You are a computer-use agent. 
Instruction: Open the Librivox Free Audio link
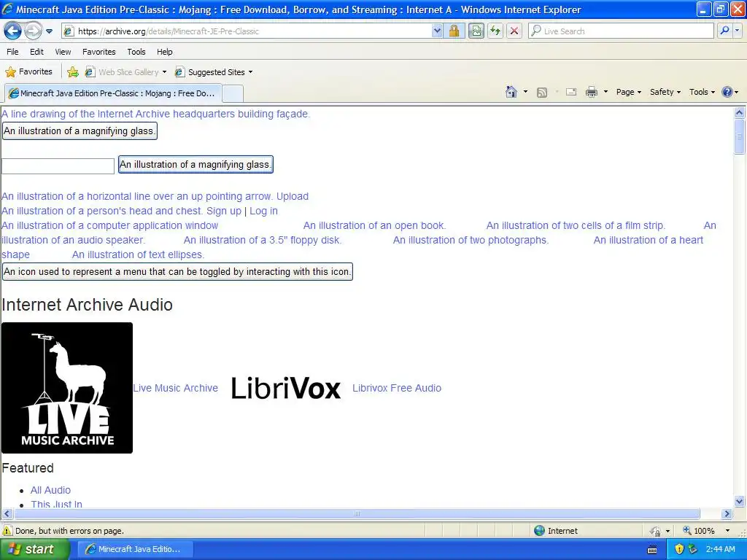click(397, 388)
